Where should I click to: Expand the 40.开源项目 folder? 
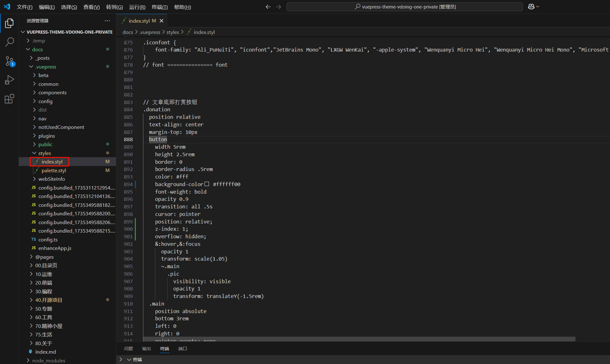tap(49, 300)
